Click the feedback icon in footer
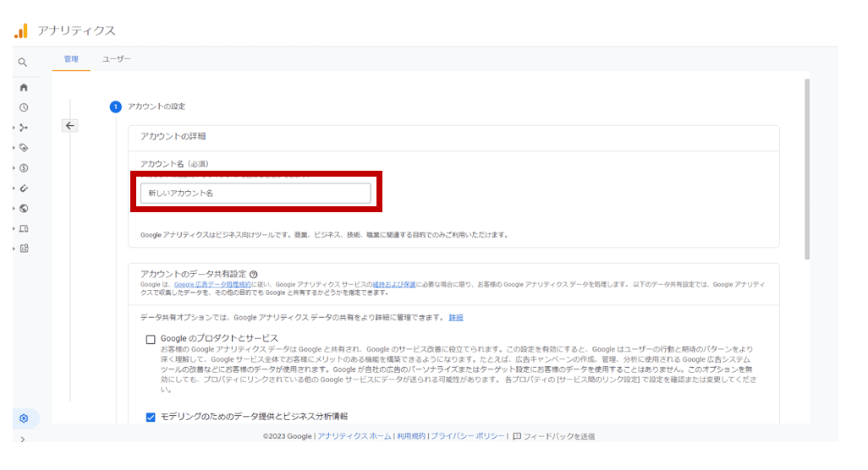The image size is (868, 470). point(517,436)
